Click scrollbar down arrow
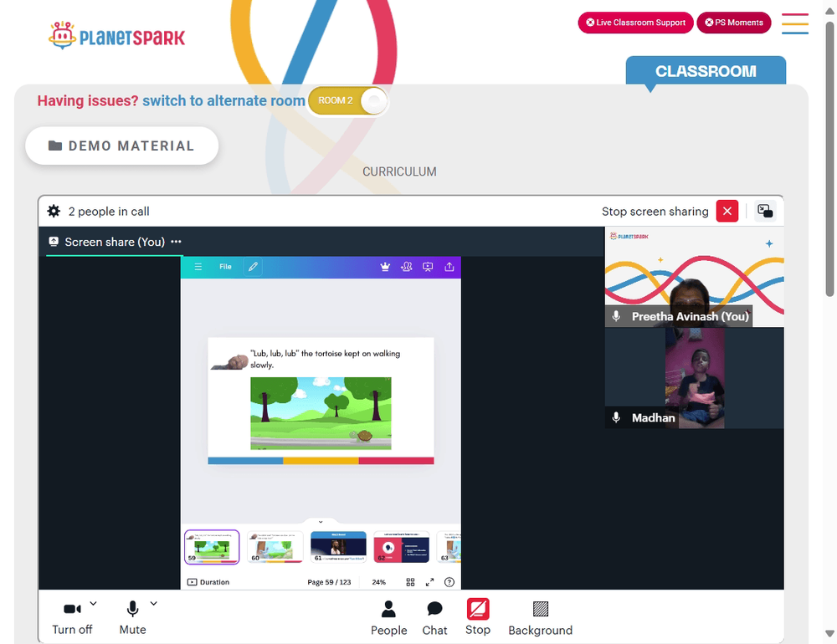837x644 pixels. coord(829,633)
